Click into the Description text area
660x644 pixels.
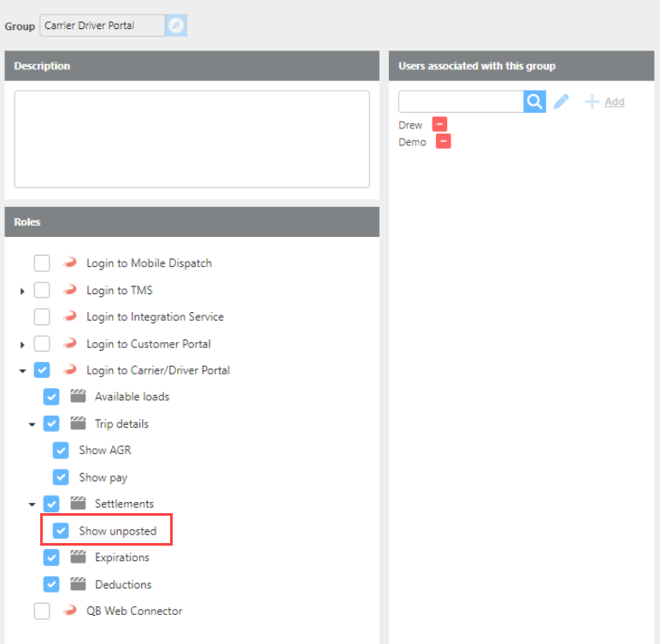[x=192, y=139]
